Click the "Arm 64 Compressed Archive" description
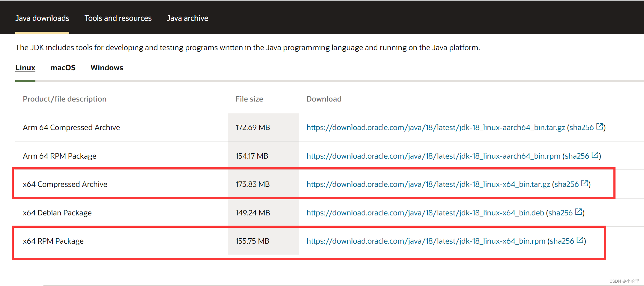 (x=71, y=127)
